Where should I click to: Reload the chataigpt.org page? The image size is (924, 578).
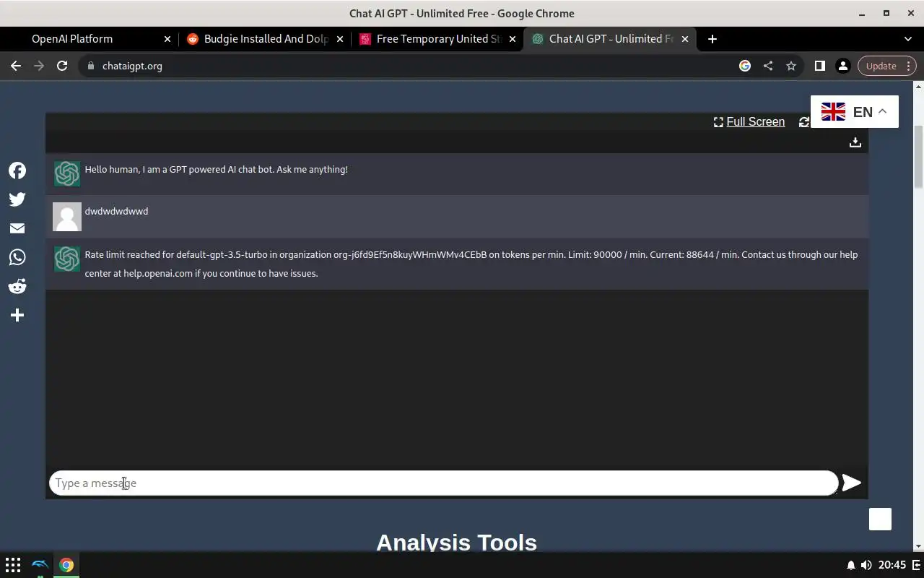coord(62,66)
